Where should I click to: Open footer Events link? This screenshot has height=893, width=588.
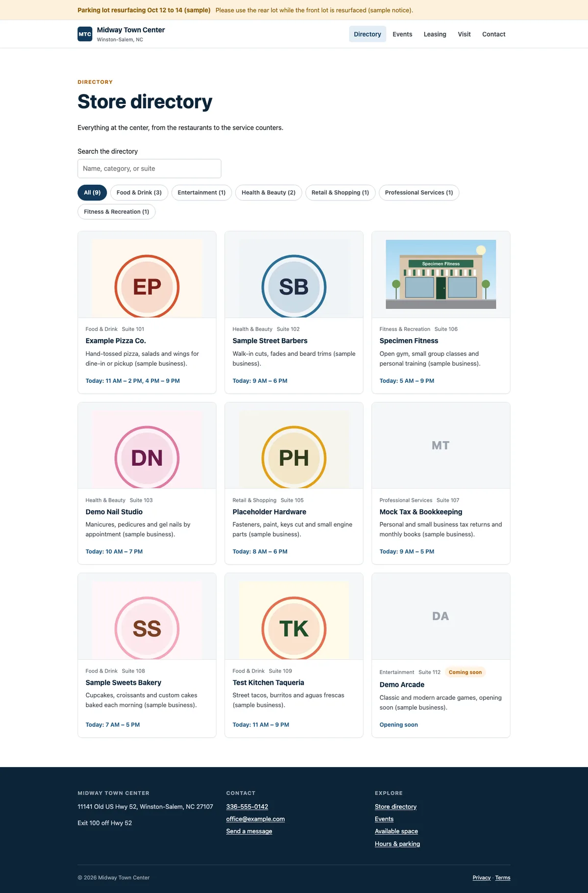click(x=384, y=819)
